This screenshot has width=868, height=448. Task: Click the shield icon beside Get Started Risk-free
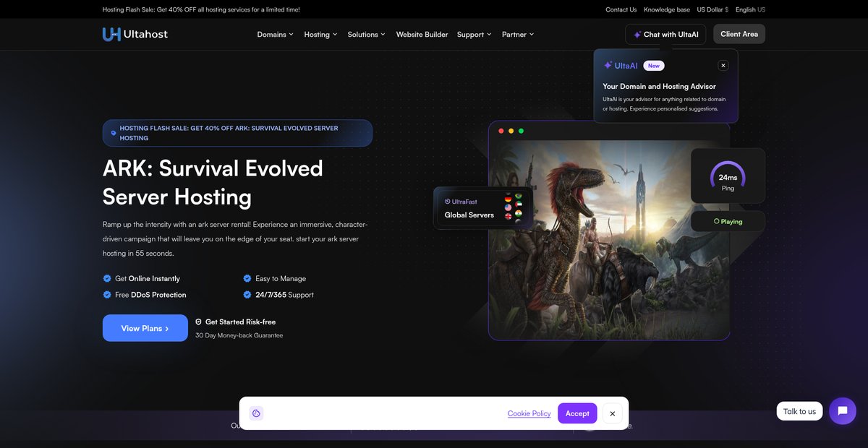pyautogui.click(x=199, y=322)
